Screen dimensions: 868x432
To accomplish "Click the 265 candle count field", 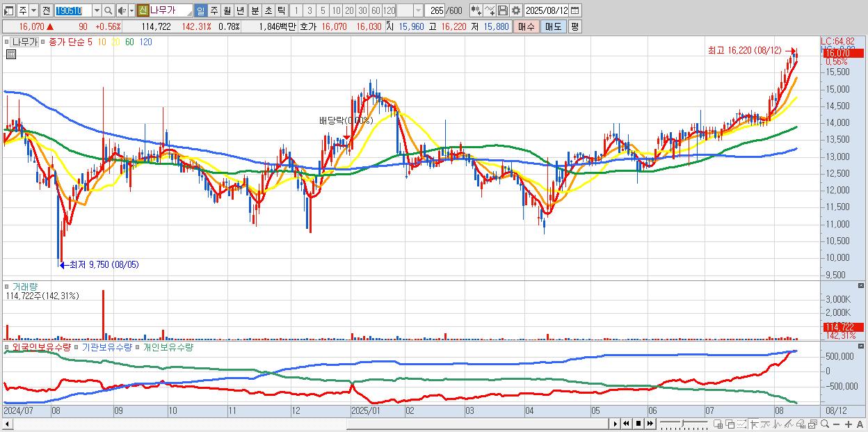I will pos(436,10).
